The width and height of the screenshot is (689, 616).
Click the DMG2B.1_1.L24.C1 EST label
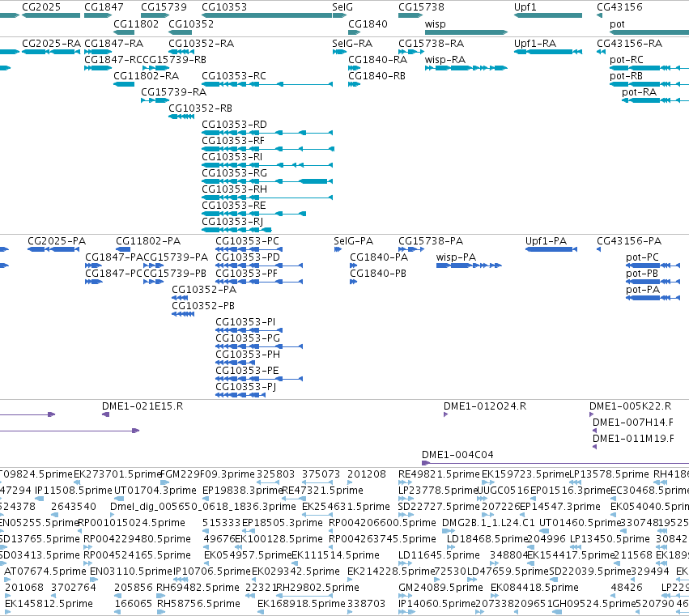[489, 523]
